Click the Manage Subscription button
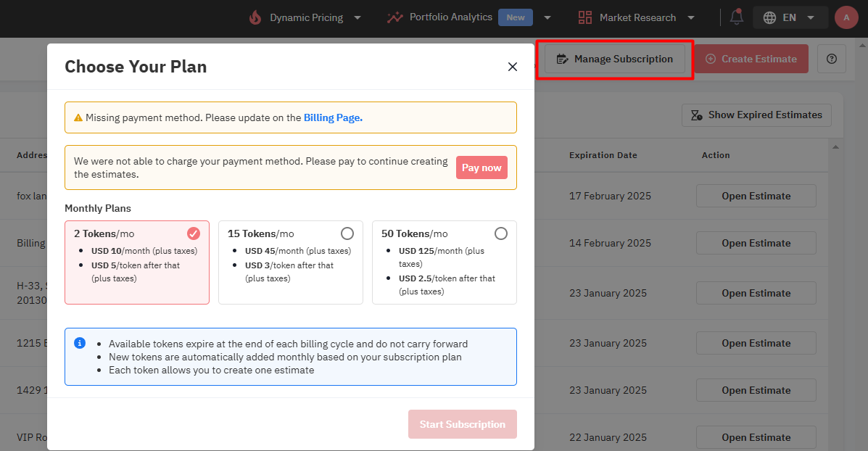Viewport: 868px width, 451px height. pos(615,59)
